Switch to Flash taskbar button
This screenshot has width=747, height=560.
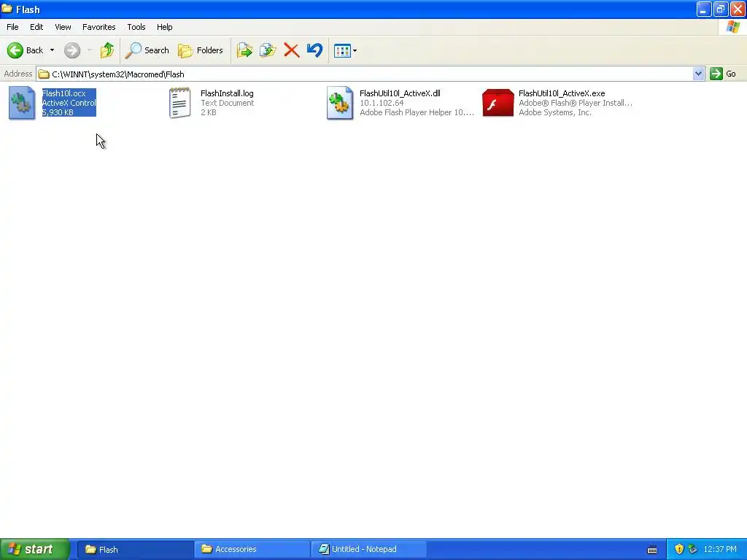click(x=135, y=550)
